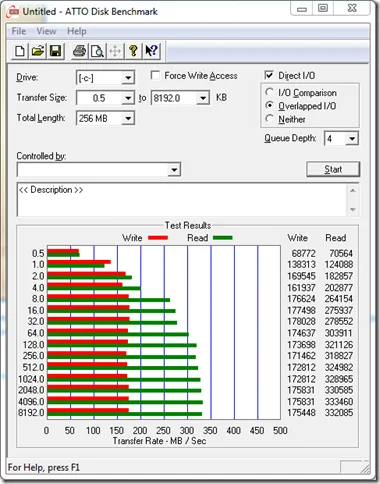Screen dimensions: 380x484
Task: Open Print Preview from the toolbar
Action: click(97, 51)
